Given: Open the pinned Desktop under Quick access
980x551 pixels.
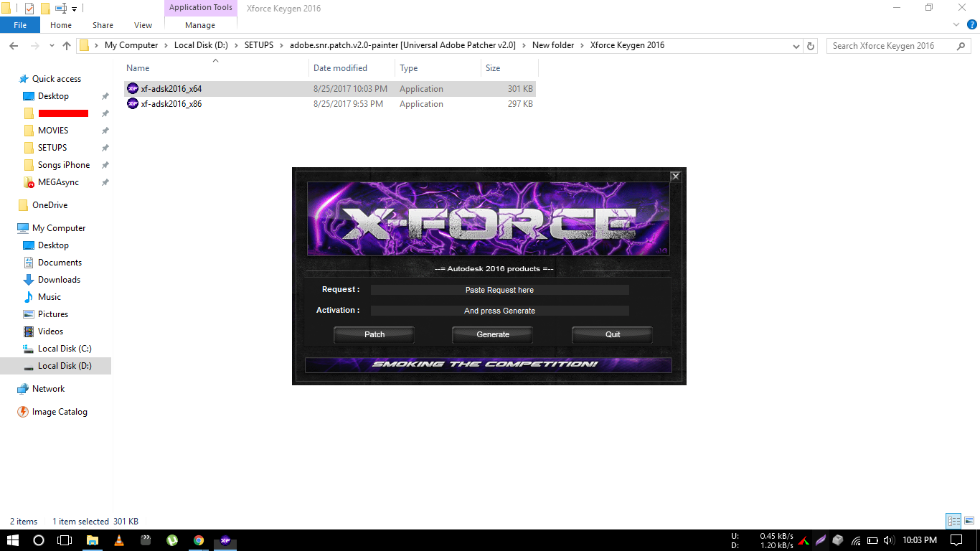Looking at the screenshot, I should [53, 96].
